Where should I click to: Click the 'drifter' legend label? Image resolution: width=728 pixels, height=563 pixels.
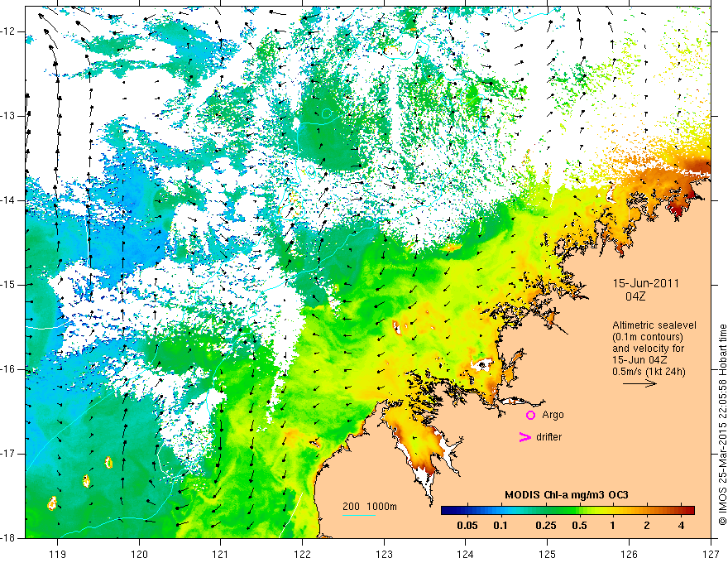click(x=548, y=437)
